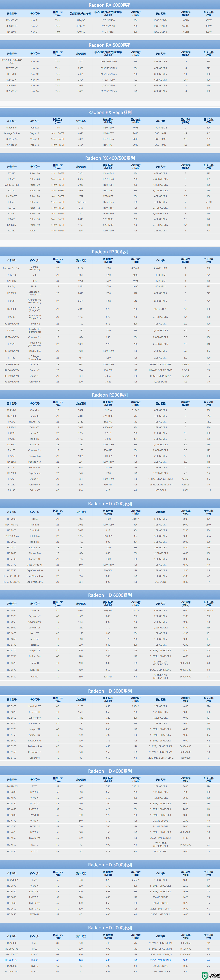
Task: Click the Navi 14 code name cell
Action: [x=35, y=91]
